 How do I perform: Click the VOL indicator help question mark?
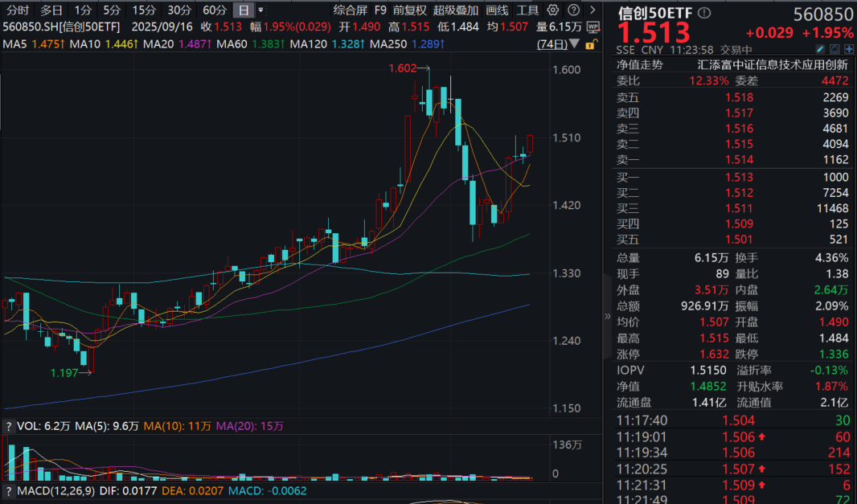click(9, 426)
